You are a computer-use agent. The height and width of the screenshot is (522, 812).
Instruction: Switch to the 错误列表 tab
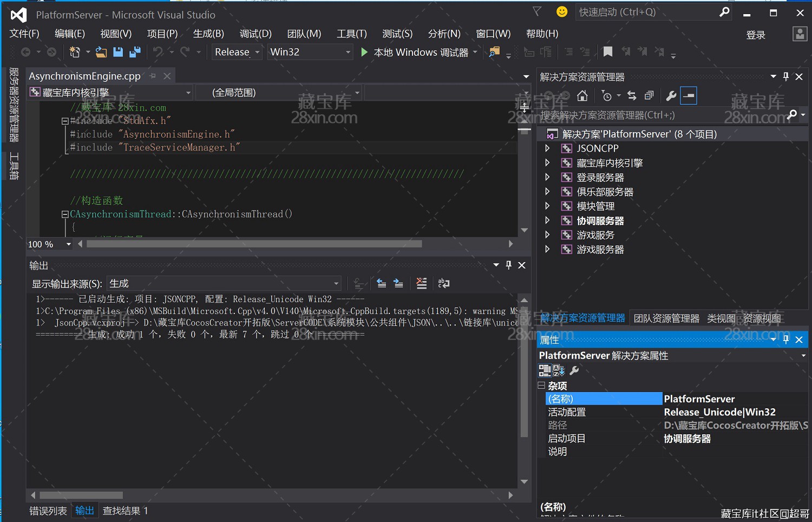(x=48, y=511)
